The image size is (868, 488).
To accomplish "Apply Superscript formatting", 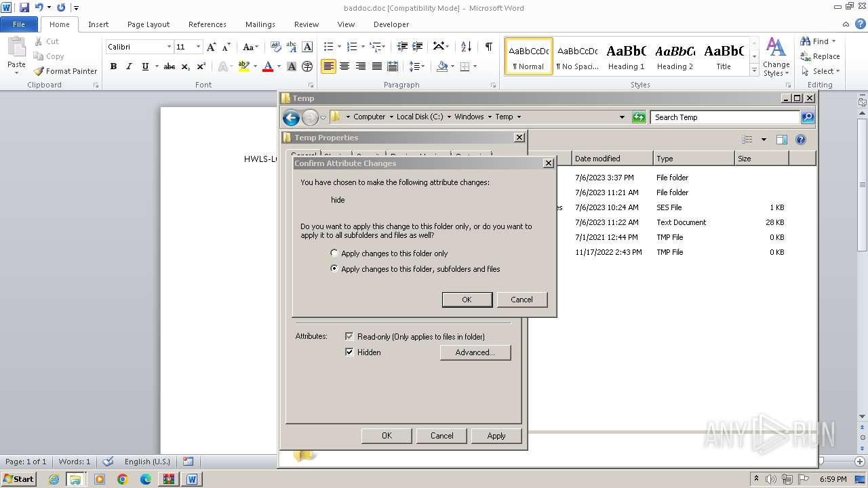I will [201, 66].
